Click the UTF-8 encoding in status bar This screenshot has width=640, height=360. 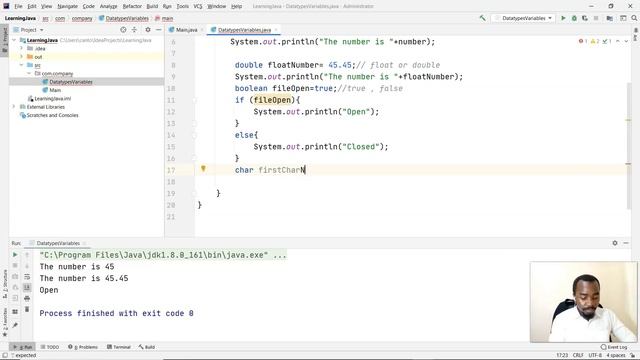(595, 356)
